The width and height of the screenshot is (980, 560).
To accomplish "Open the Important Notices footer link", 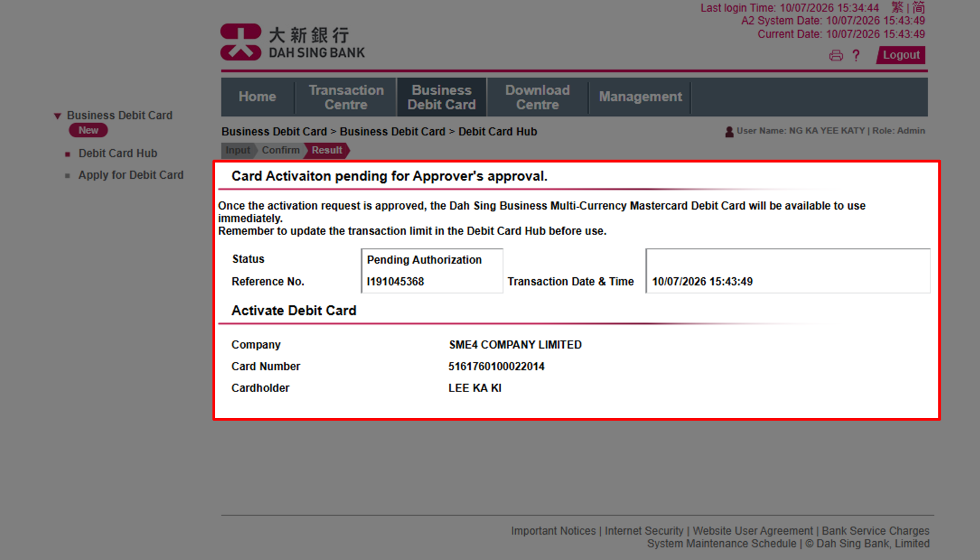I will pos(553,530).
